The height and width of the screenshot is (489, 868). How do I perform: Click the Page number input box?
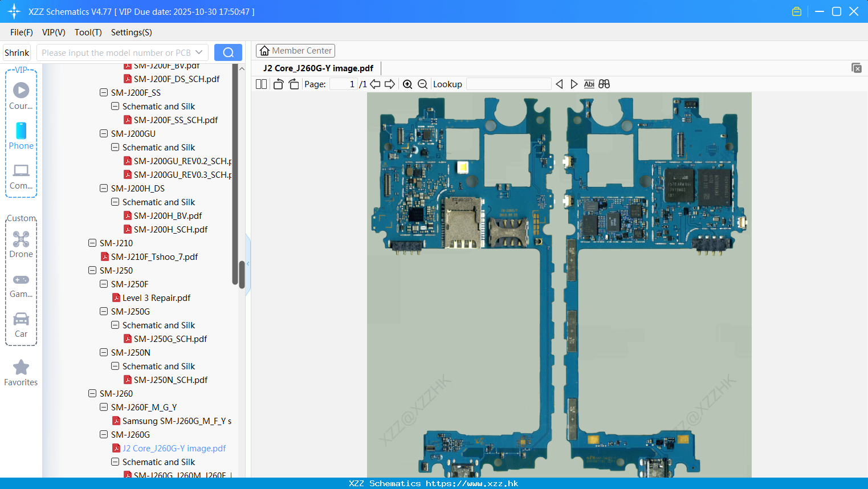click(x=343, y=84)
